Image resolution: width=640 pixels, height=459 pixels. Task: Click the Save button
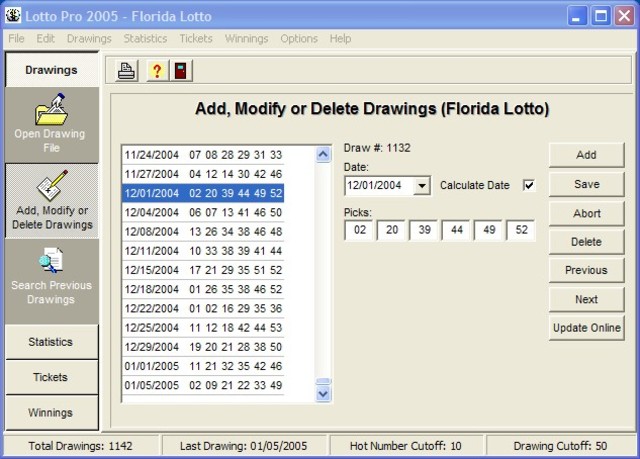(x=587, y=184)
